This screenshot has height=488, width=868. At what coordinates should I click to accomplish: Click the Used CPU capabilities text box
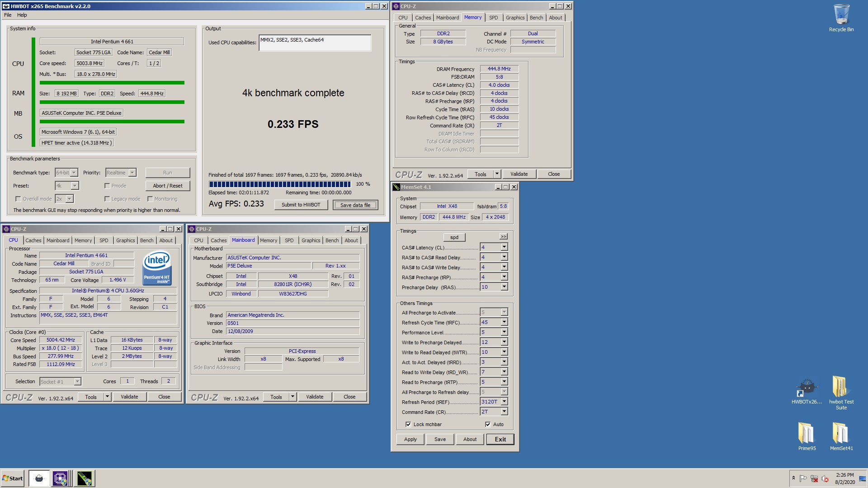tap(315, 43)
